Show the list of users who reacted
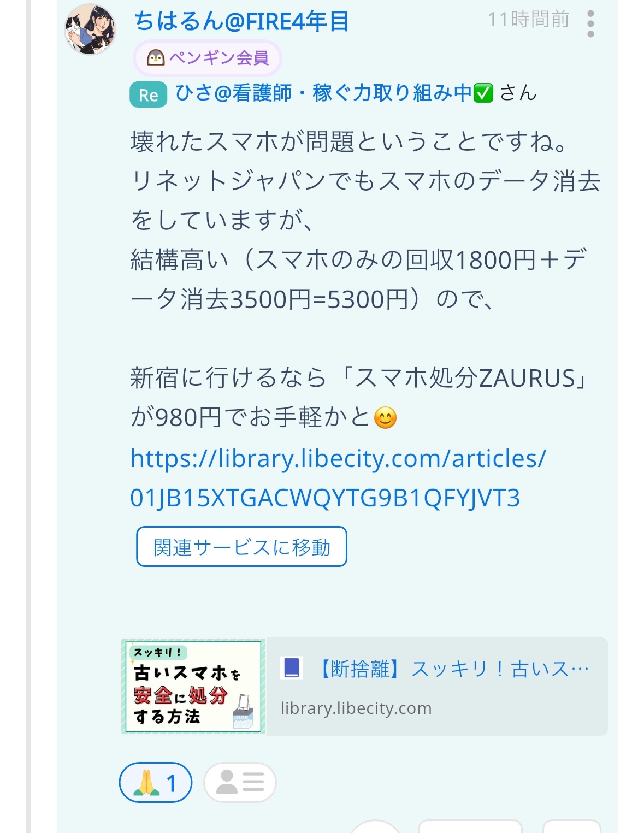This screenshot has height=833, width=644. pos(240,783)
